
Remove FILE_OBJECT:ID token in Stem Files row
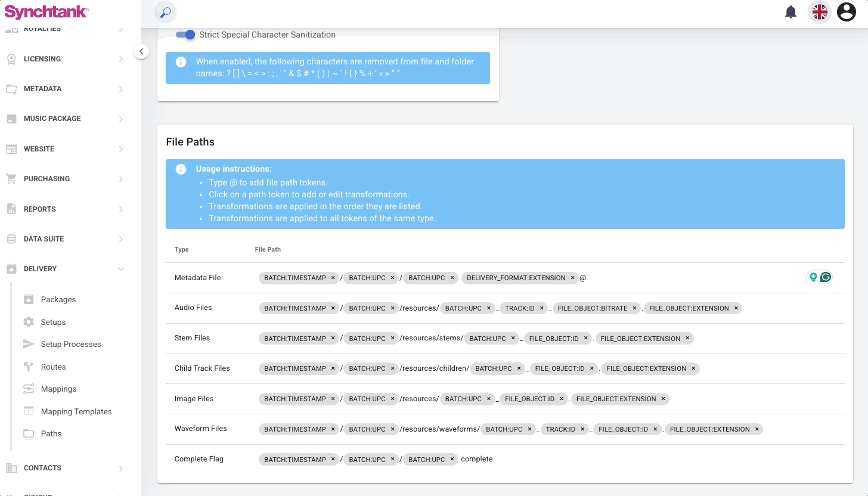point(586,339)
